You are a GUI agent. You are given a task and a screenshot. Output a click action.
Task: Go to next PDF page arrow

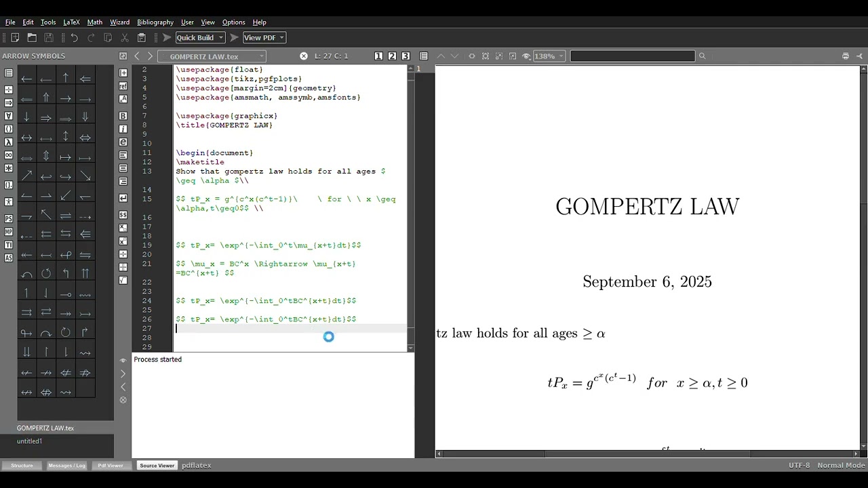click(x=454, y=56)
